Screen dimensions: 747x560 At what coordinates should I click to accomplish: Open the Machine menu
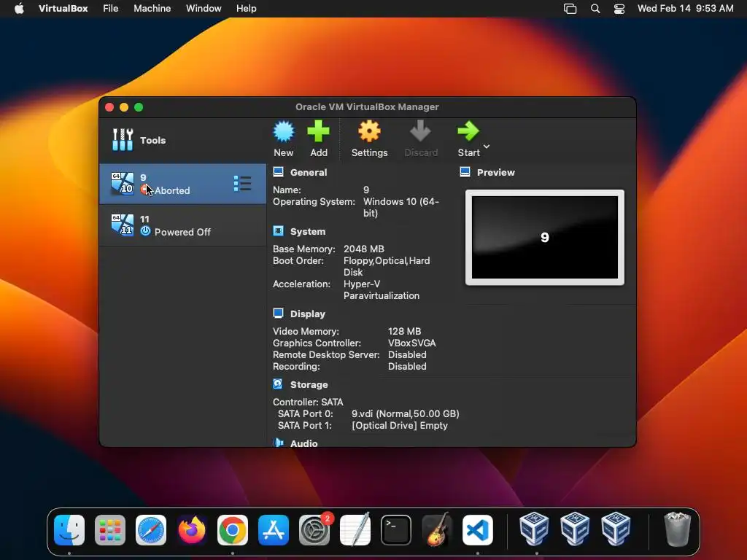pos(152,9)
